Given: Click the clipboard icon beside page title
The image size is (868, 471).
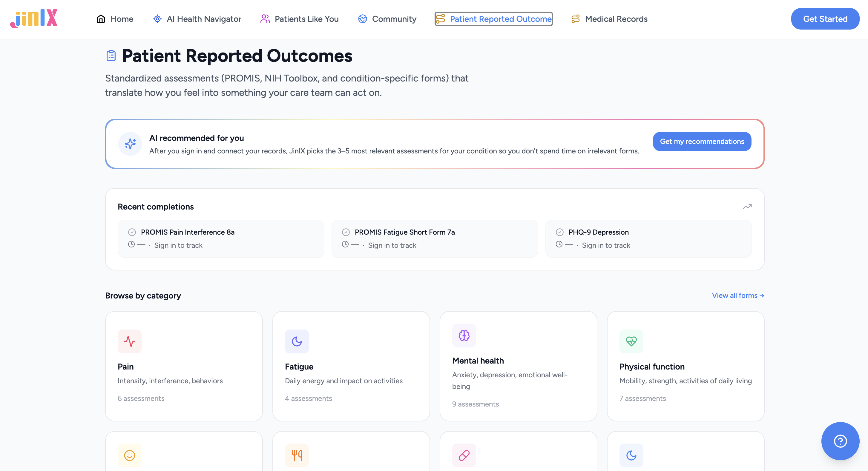Looking at the screenshot, I should tap(111, 56).
